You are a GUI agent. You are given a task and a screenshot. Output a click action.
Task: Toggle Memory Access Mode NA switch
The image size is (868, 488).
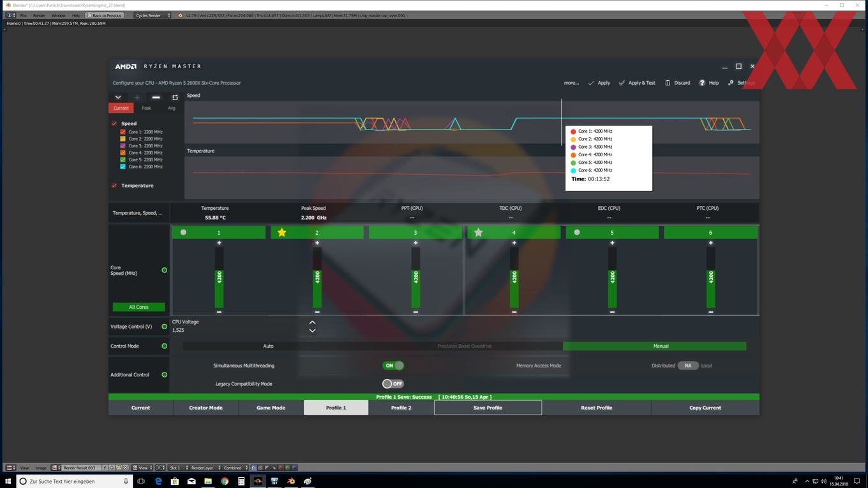pos(687,366)
